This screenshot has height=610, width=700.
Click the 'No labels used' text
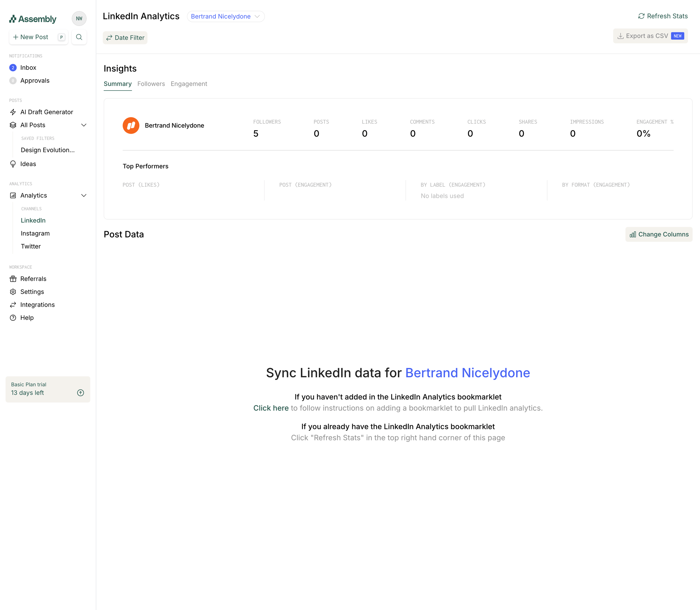coord(442,196)
